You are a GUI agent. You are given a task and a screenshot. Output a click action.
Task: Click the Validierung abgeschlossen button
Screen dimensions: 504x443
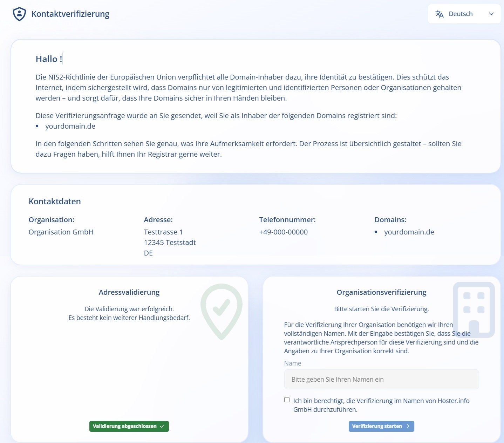(x=129, y=426)
